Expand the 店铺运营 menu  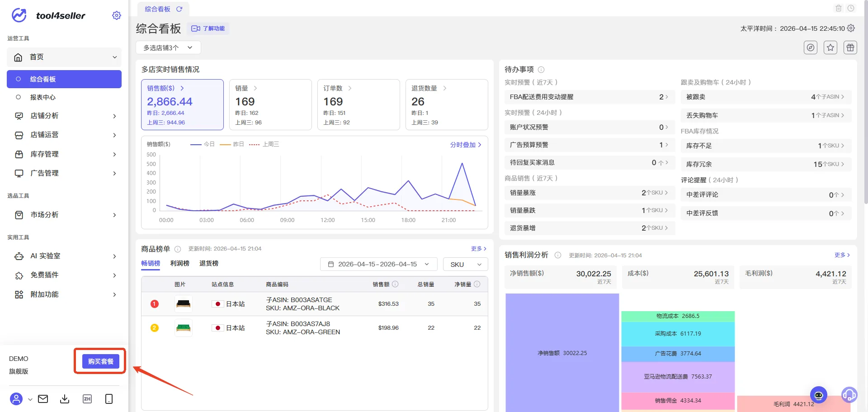(x=64, y=135)
